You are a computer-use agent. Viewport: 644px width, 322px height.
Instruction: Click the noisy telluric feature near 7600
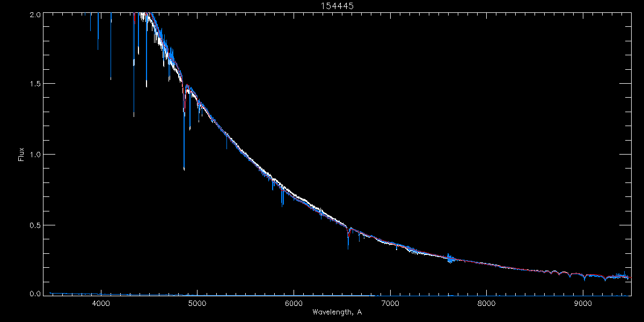pos(450,258)
